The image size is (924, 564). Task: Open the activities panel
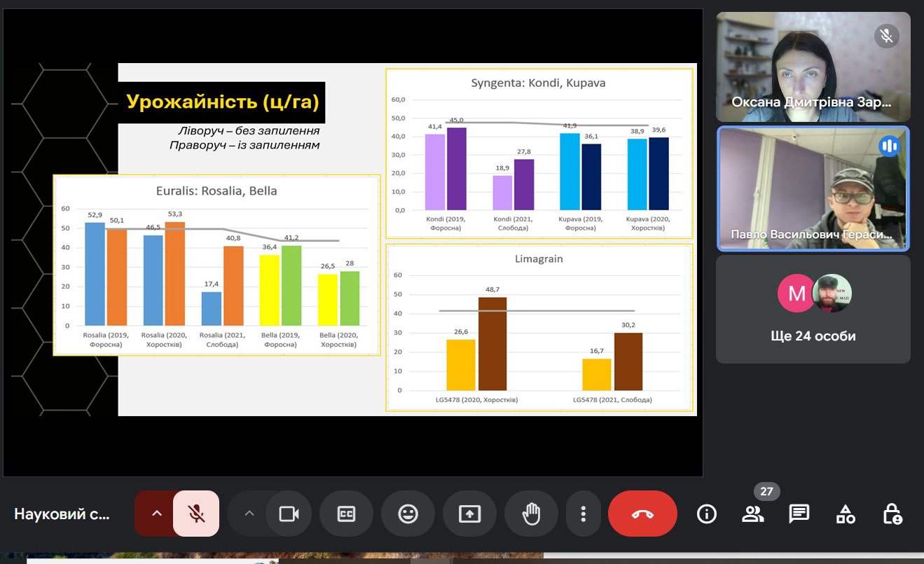[846, 514]
